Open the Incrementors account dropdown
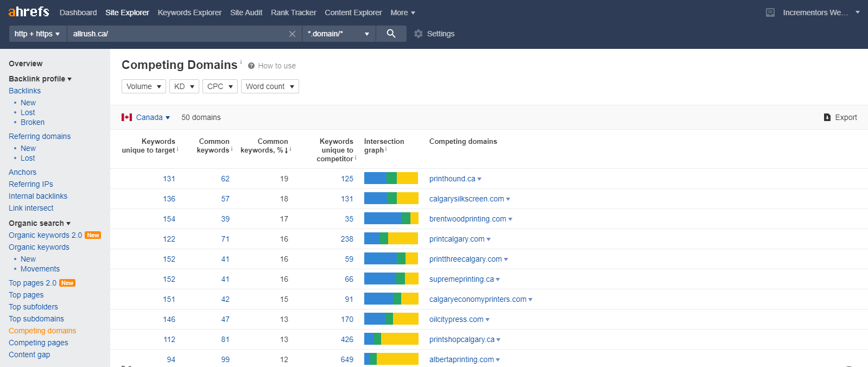This screenshot has width=868, height=367. (x=821, y=12)
